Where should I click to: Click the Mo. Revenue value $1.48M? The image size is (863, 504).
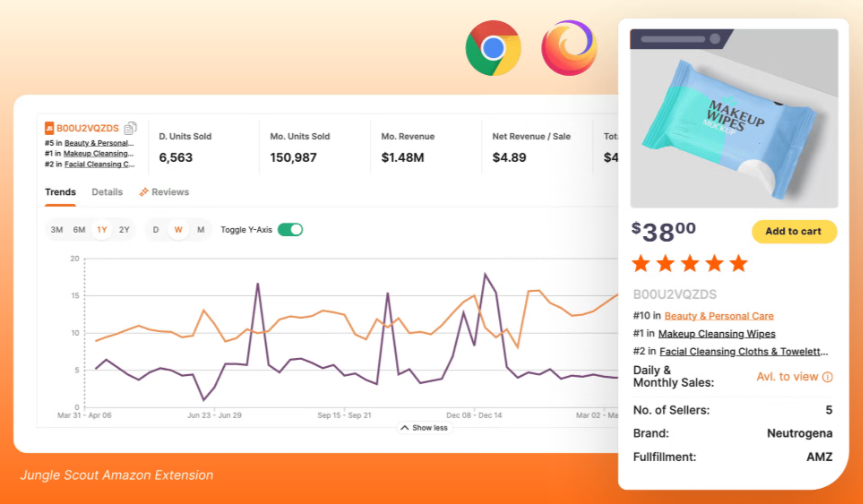click(402, 158)
